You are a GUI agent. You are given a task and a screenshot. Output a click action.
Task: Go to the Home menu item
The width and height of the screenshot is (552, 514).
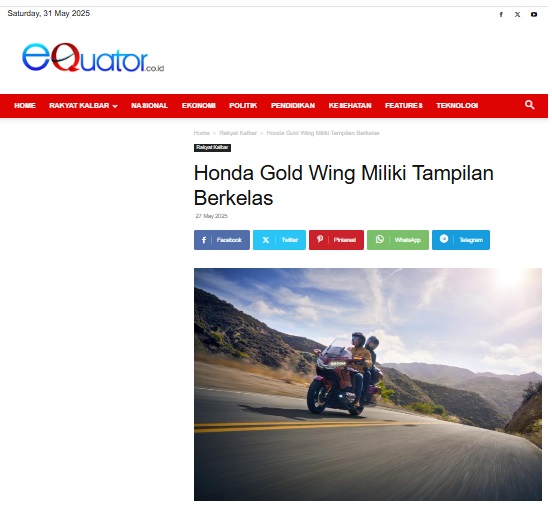[25, 106]
